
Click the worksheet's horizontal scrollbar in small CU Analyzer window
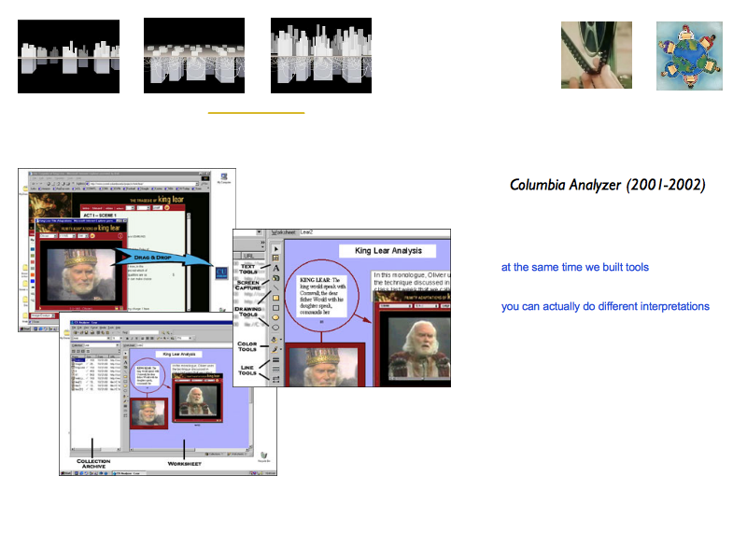[189, 449]
